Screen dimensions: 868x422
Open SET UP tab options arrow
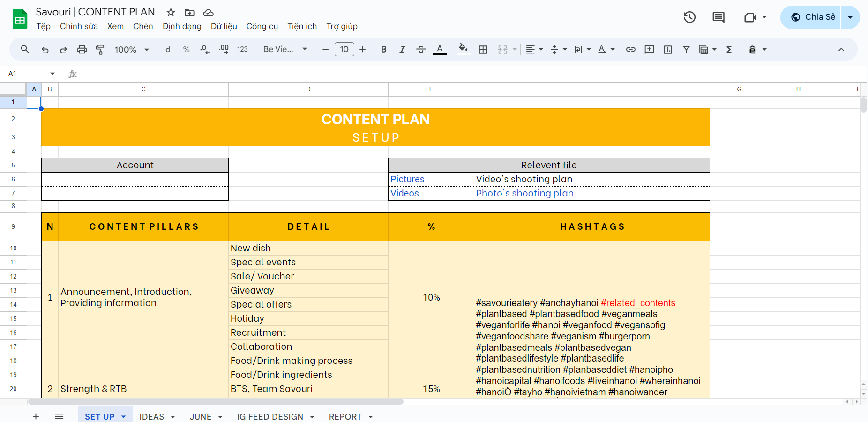(124, 416)
